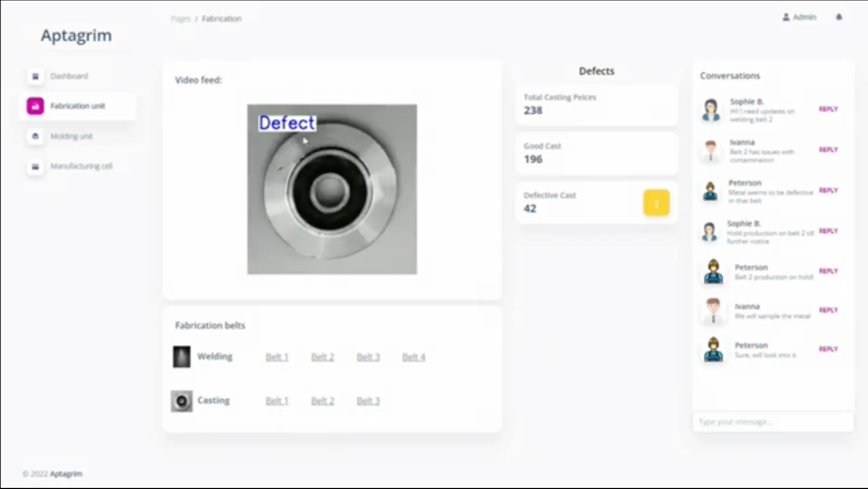Reply to Peterson's will look into it message
868x489 pixels.
pos(828,349)
